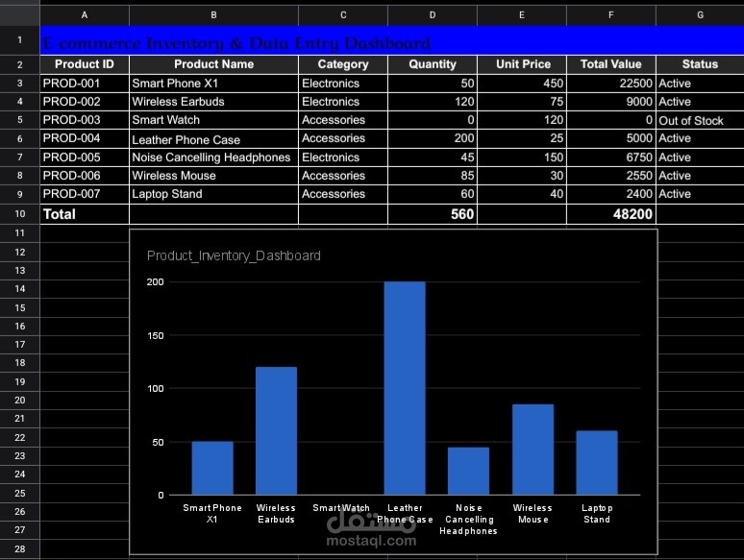
Task: Click the Wireless Mouse chart bar
Action: (533, 450)
